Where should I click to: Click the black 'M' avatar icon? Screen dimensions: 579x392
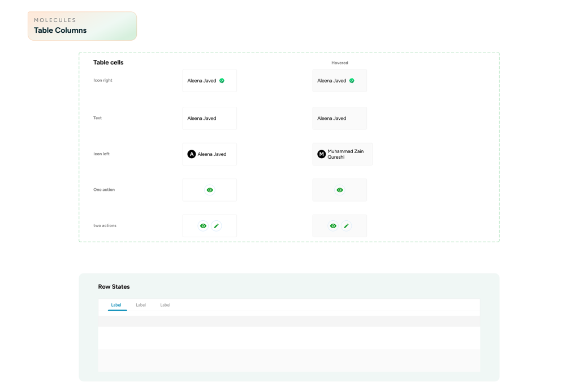pyautogui.click(x=322, y=154)
